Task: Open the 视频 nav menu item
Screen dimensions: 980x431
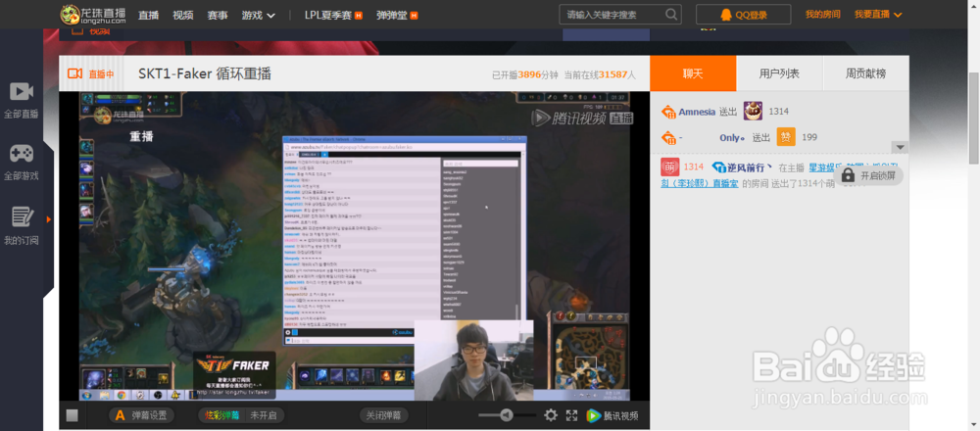Action: click(183, 15)
